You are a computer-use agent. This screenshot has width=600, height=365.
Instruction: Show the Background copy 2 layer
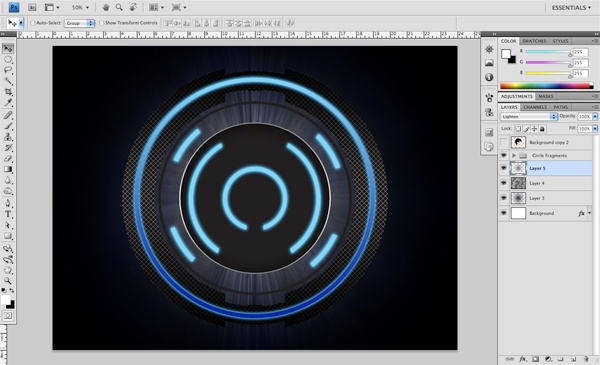pos(504,142)
